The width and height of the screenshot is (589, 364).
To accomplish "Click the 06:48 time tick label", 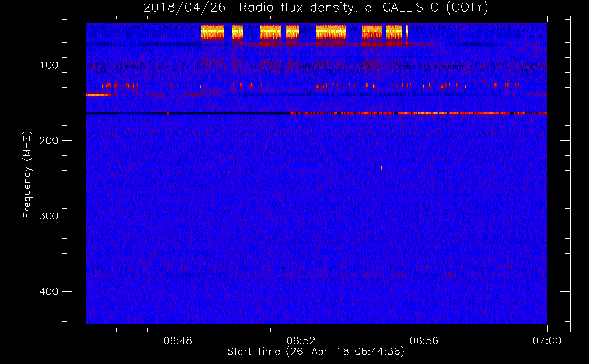I will (x=178, y=341).
